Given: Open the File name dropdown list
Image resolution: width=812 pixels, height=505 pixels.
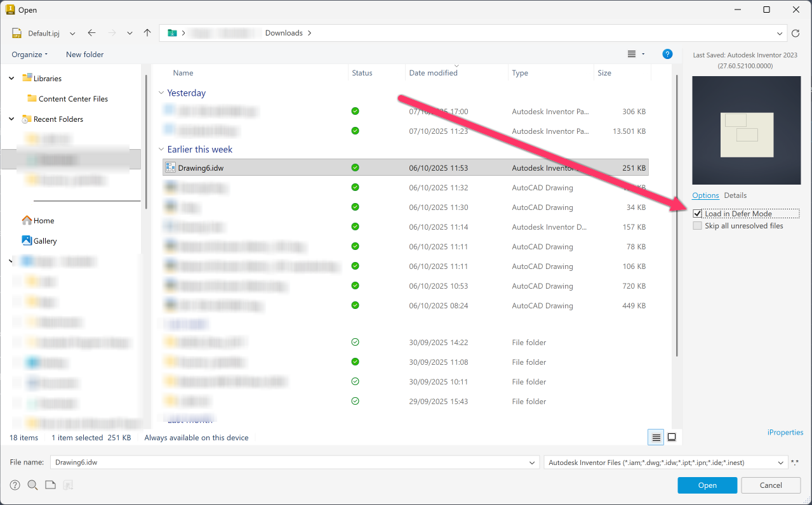Looking at the screenshot, I should (x=532, y=463).
